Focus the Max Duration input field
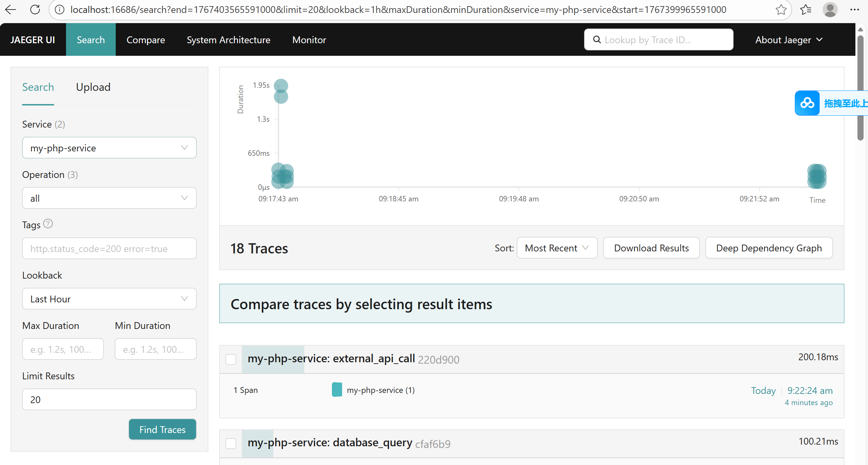Image resolution: width=868 pixels, height=465 pixels. pos(63,349)
